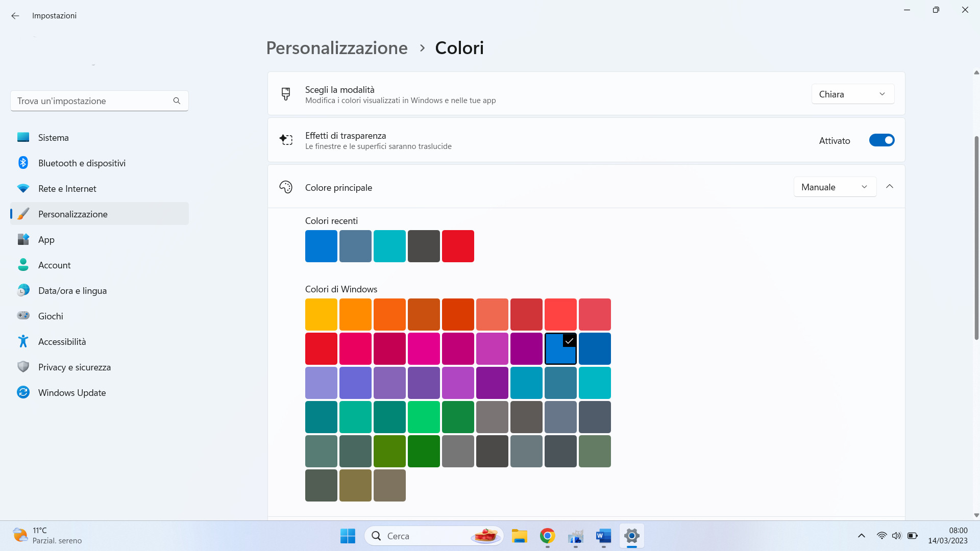Image resolution: width=980 pixels, height=551 pixels.
Task: Open Microsoft Word from the taskbar
Action: pyautogui.click(x=603, y=536)
